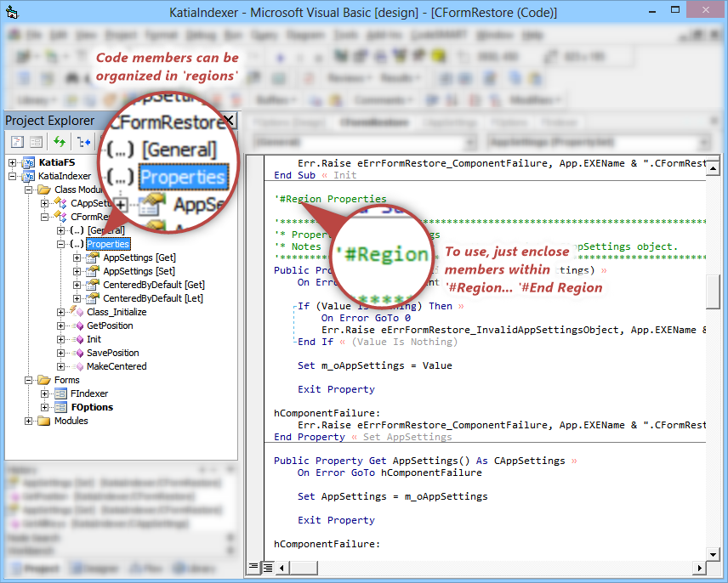Image resolution: width=728 pixels, height=583 pixels.
Task: Click the code pane vertical scroll thumb
Action: 713,291
